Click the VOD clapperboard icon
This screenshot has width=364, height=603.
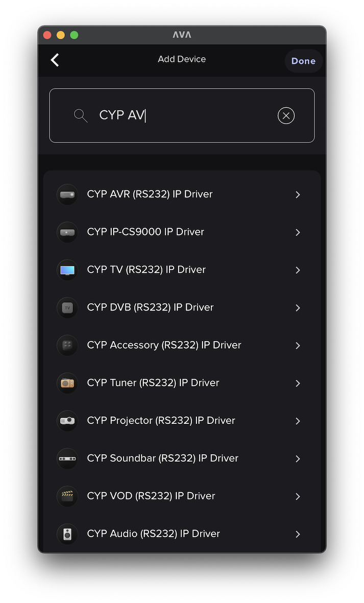pyautogui.click(x=67, y=496)
